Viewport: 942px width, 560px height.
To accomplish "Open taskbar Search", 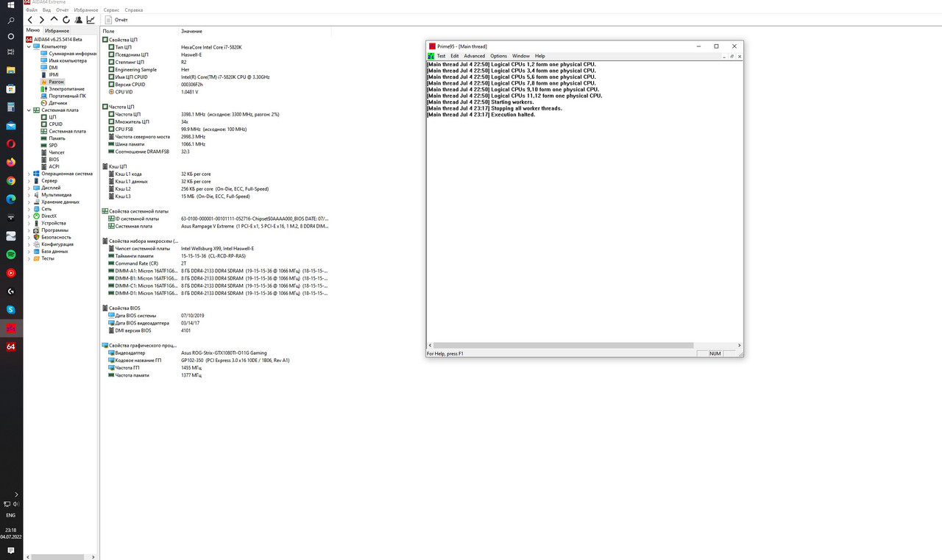I will pos(11,21).
